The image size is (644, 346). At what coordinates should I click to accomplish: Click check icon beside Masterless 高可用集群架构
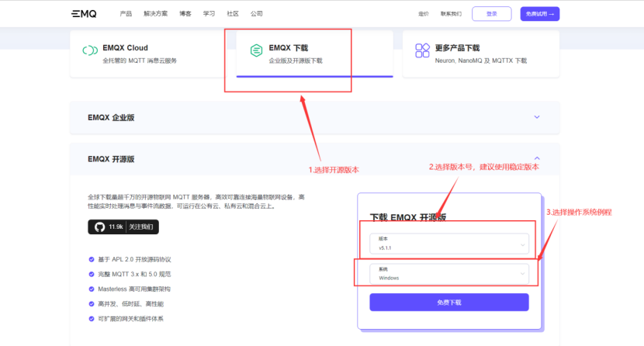(92, 289)
